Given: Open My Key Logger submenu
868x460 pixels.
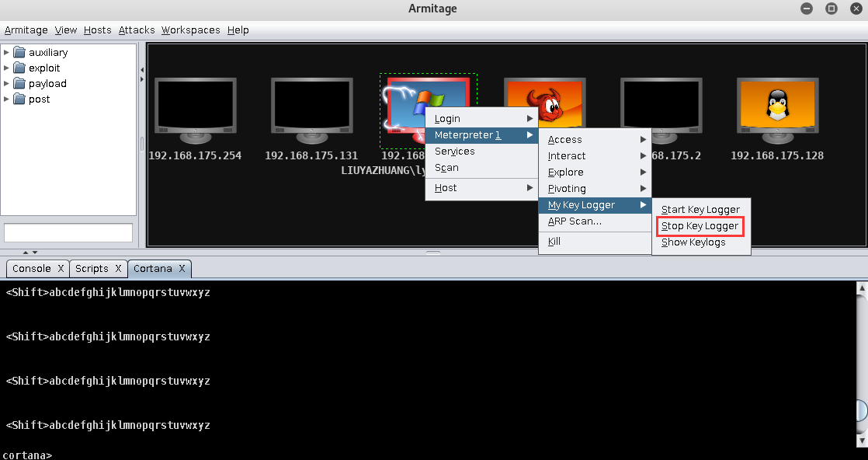Looking at the screenshot, I should pyautogui.click(x=595, y=205).
